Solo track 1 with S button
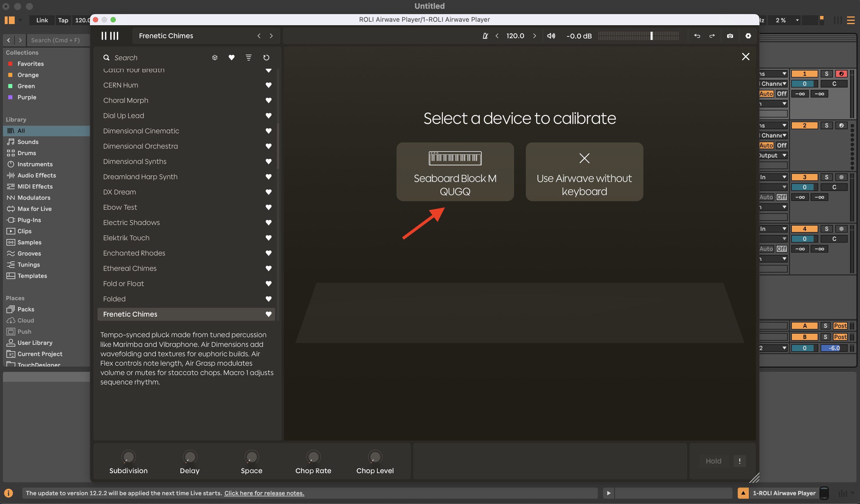This screenshot has height=504, width=860. [x=826, y=74]
